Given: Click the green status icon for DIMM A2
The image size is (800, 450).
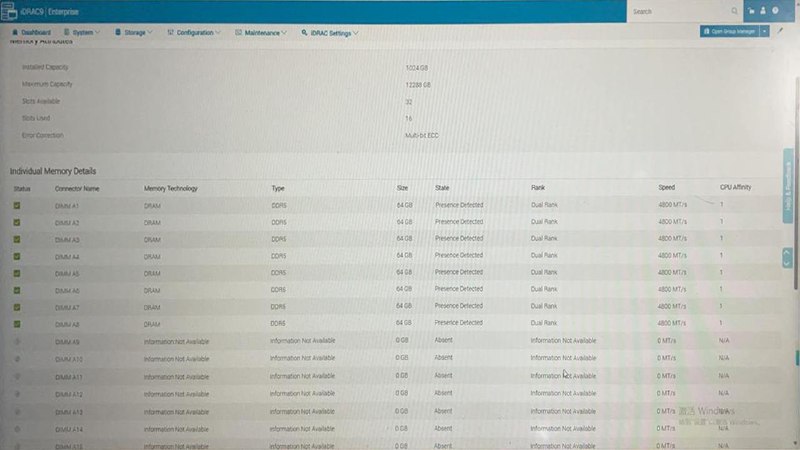Looking at the screenshot, I should click(x=17, y=222).
